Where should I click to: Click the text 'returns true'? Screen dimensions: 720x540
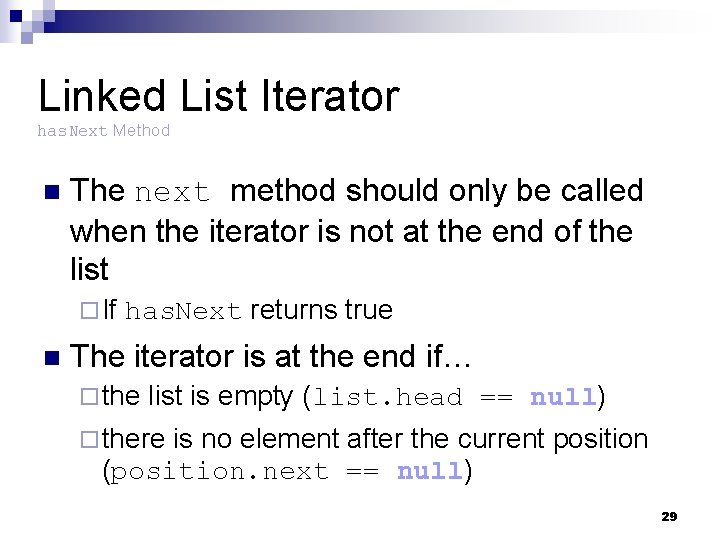click(321, 310)
